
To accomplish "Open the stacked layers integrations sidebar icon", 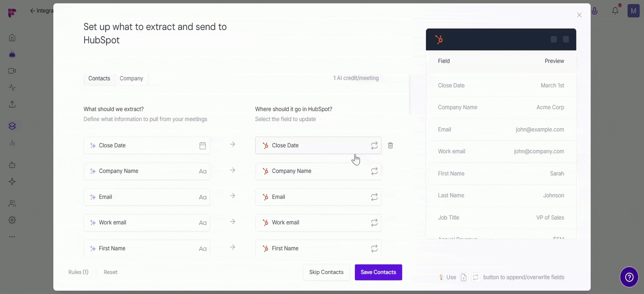I will point(12,126).
